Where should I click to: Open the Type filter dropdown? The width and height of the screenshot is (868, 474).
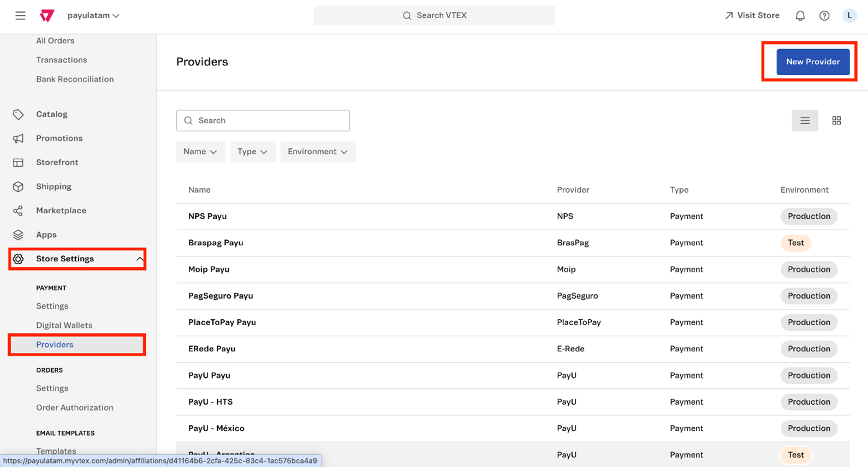pos(252,152)
